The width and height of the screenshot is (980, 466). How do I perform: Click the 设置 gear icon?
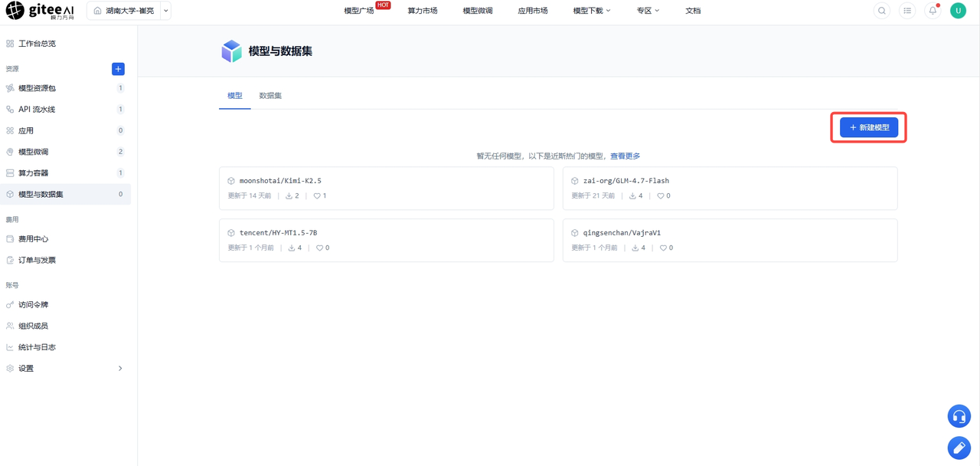pos(10,369)
